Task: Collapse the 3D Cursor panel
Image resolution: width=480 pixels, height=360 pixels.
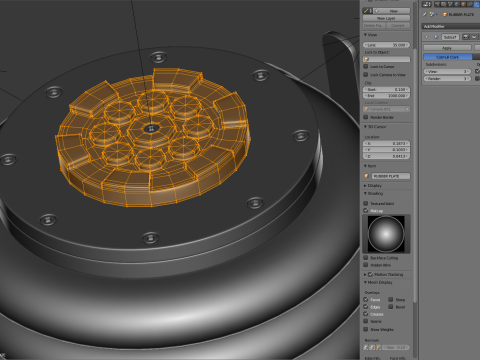Action: pos(365,127)
